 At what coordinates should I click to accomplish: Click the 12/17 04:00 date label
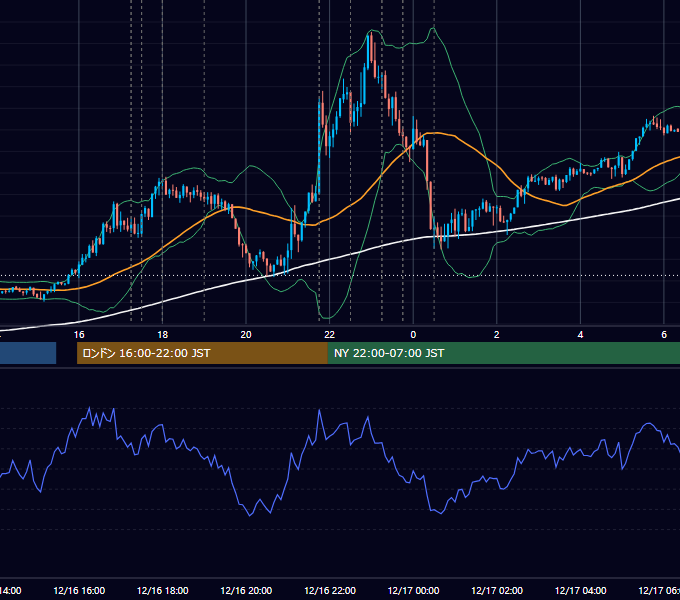coord(581,590)
